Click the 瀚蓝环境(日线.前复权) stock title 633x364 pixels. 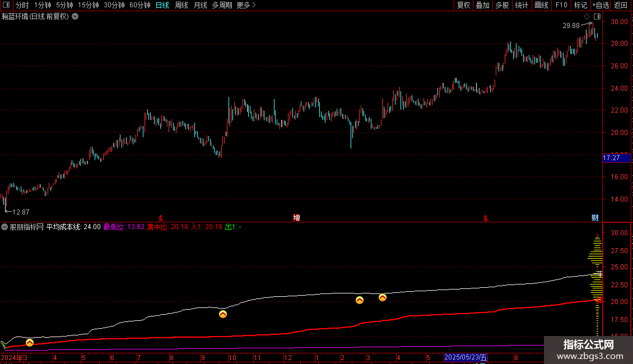tap(35, 17)
